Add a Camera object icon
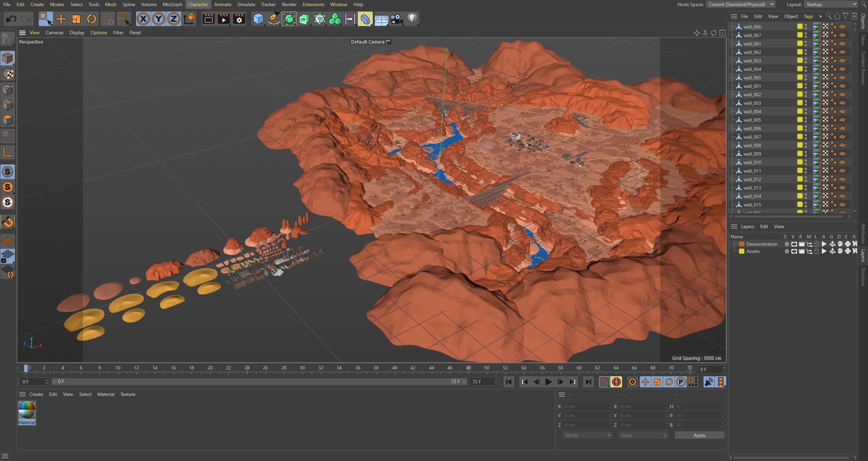This screenshot has height=461, width=868. tap(396, 19)
